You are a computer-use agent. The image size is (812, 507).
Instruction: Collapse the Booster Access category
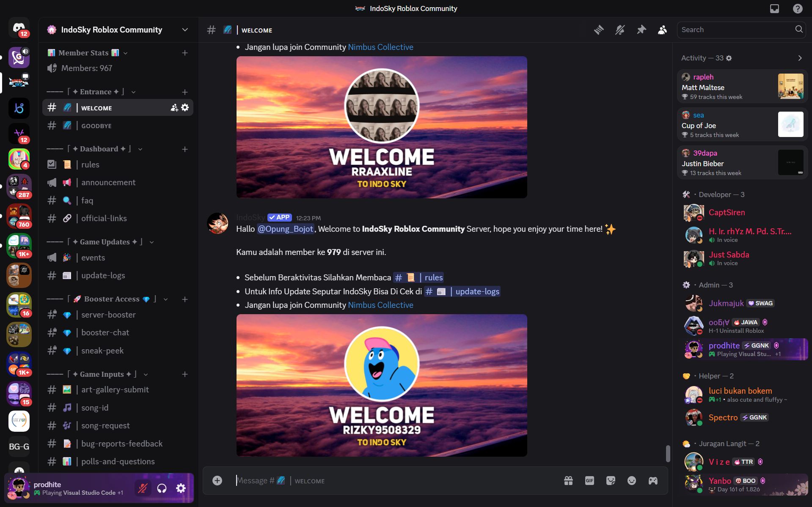[107, 299]
